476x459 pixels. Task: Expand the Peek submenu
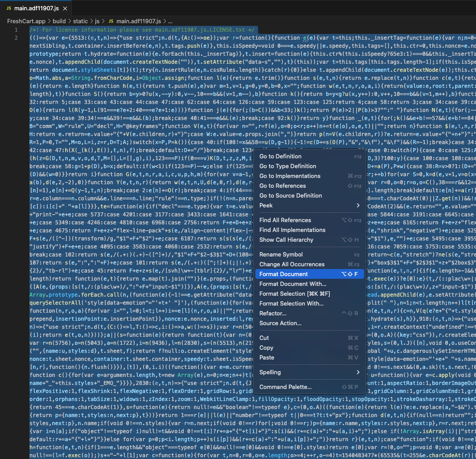point(309,205)
